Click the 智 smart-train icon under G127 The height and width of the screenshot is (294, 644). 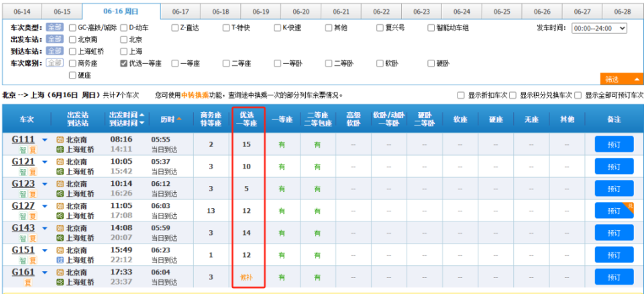pos(23,216)
